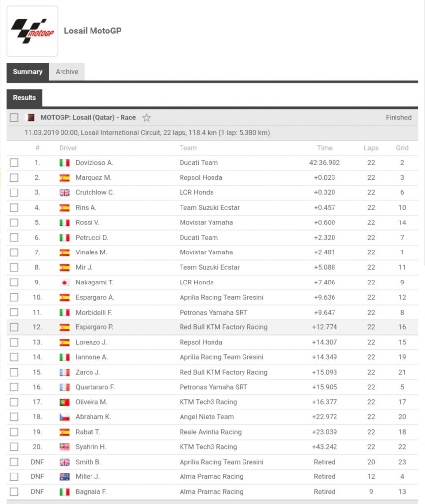Open the Summary tab

[x=28, y=72]
